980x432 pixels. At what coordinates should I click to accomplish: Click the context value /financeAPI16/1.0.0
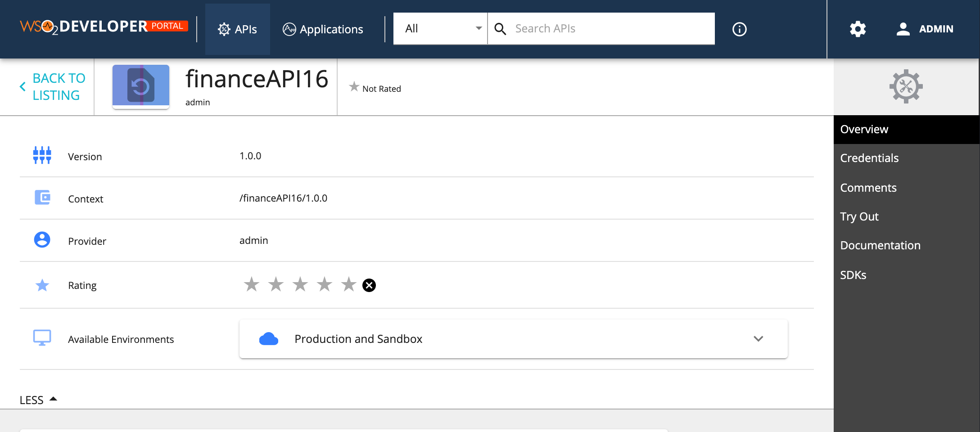[x=283, y=198]
